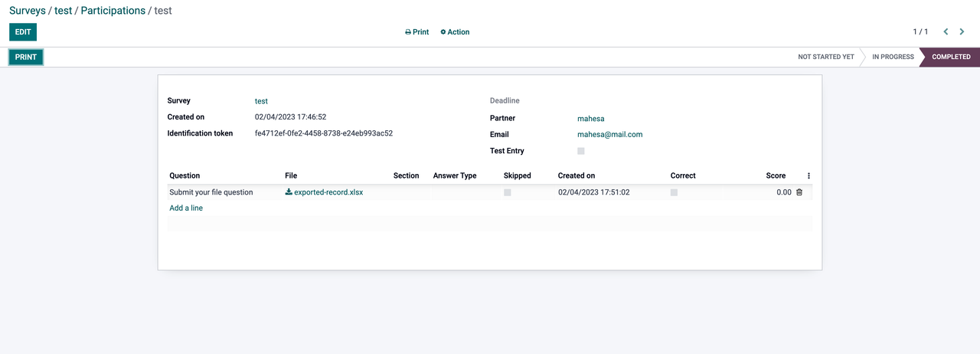Open the Participations breadcrumb

tap(113, 11)
